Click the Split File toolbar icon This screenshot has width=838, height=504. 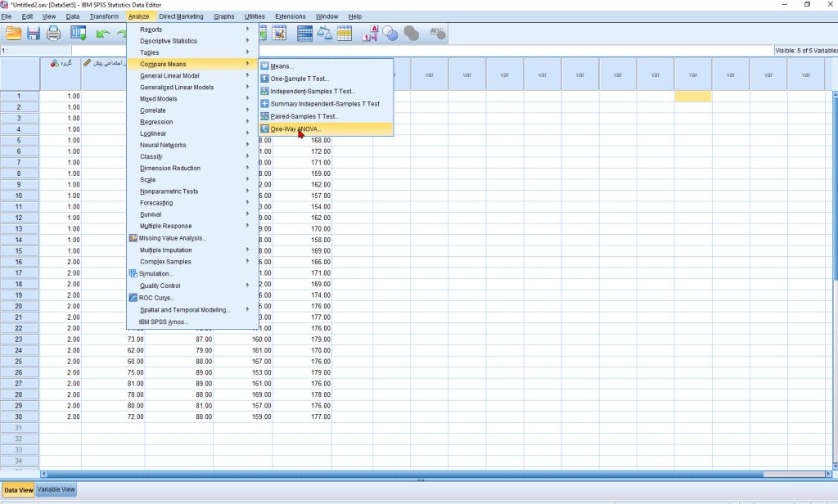[304, 34]
